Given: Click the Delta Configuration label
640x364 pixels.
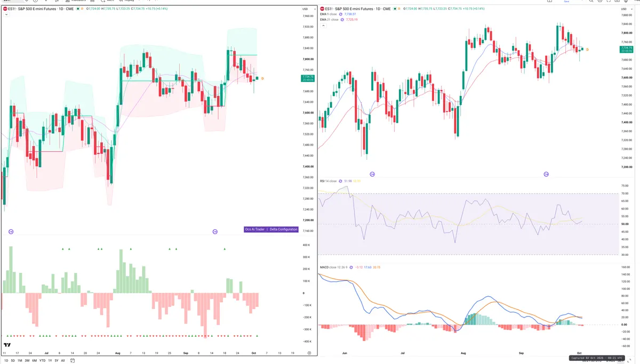Looking at the screenshot, I should pos(284,229).
